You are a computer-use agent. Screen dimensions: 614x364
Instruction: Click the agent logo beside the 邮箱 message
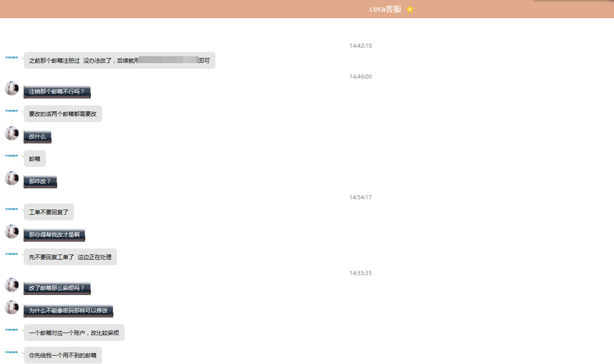tap(12, 156)
